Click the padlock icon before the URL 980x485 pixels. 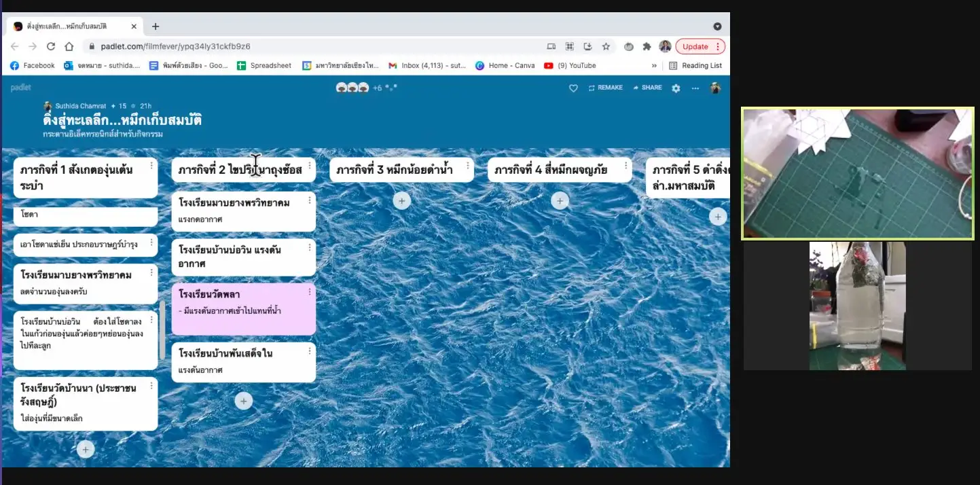(91, 46)
